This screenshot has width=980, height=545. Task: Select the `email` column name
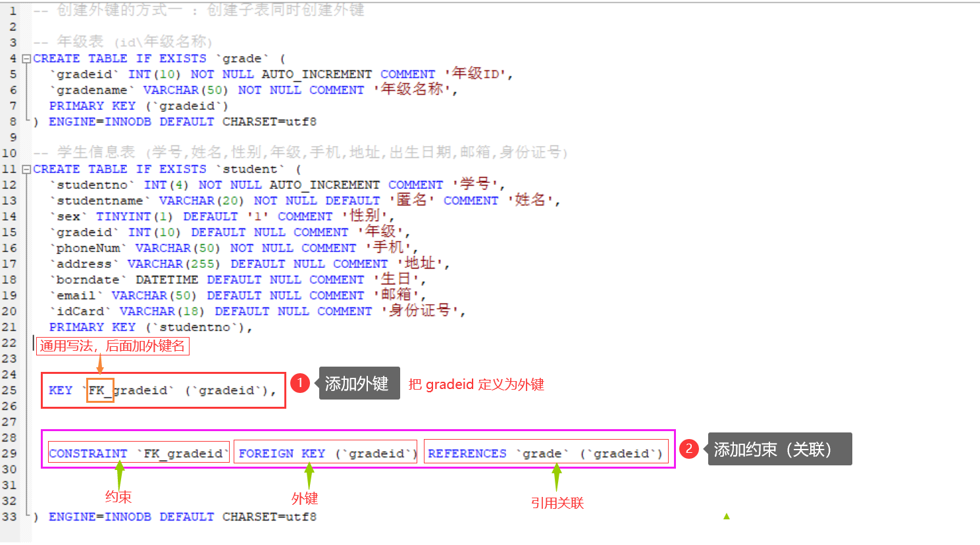pos(76,296)
